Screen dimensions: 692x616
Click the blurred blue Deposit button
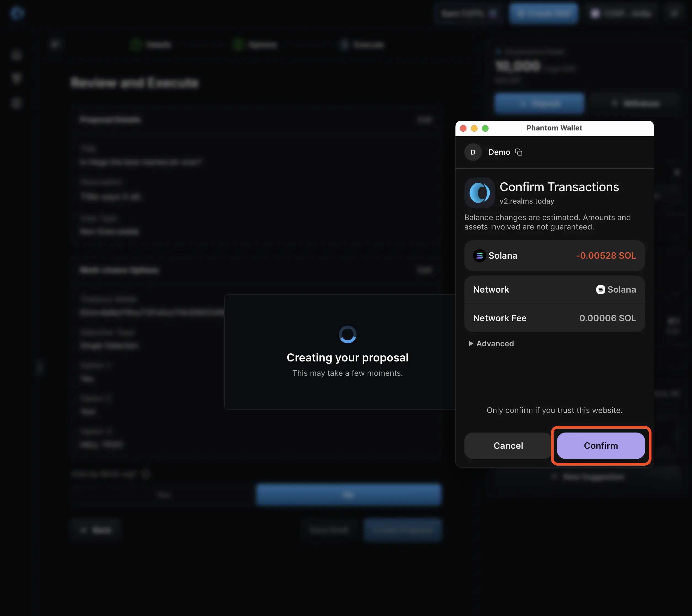[539, 103]
